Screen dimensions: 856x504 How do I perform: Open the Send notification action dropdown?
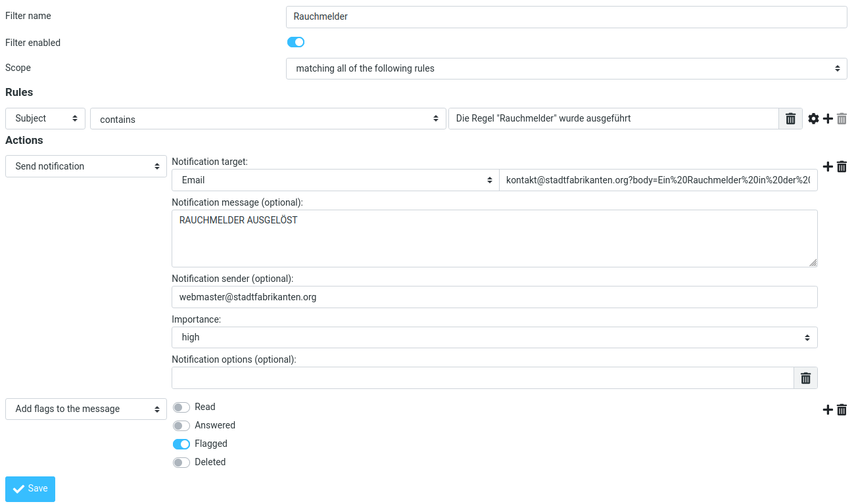(86, 166)
